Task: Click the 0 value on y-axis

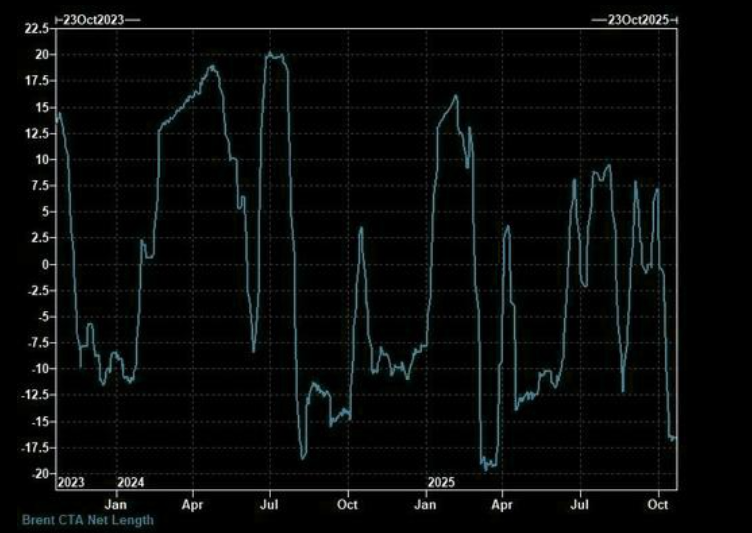Action: (x=44, y=264)
